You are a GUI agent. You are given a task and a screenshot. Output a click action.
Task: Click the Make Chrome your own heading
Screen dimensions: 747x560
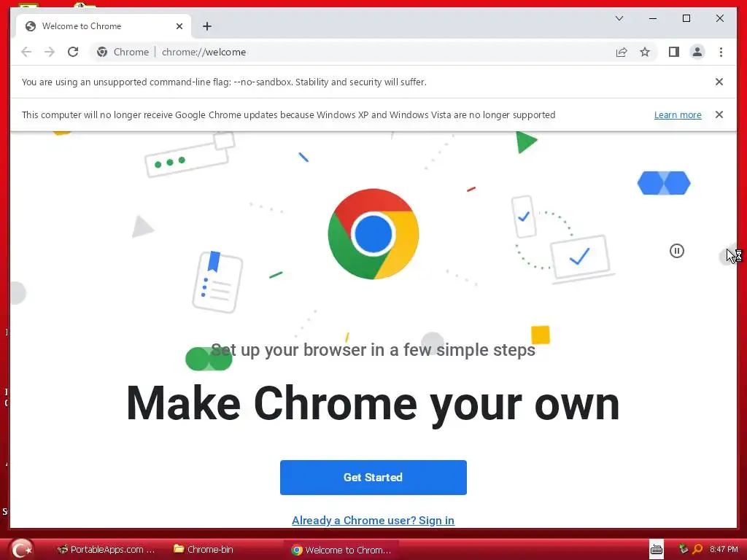(x=373, y=404)
